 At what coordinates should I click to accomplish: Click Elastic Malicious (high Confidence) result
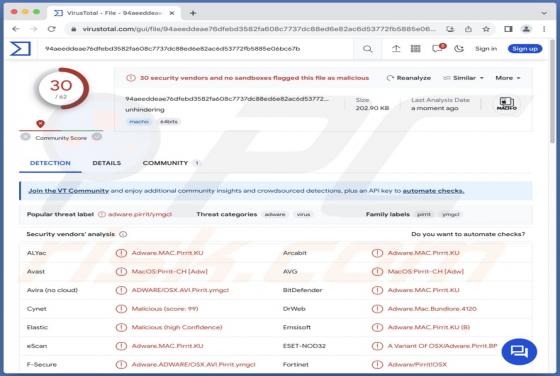coord(177,327)
